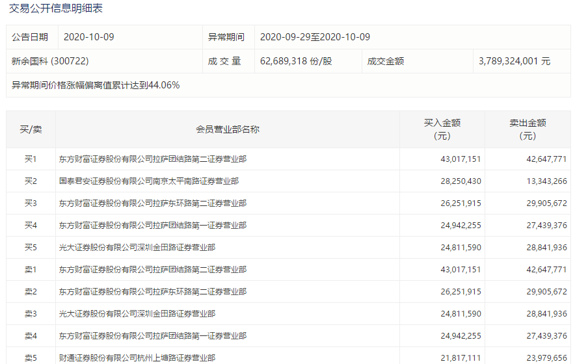Viewport: 588px width, 364px height.
Task: Select the 买4 row label
Action: click(x=31, y=226)
